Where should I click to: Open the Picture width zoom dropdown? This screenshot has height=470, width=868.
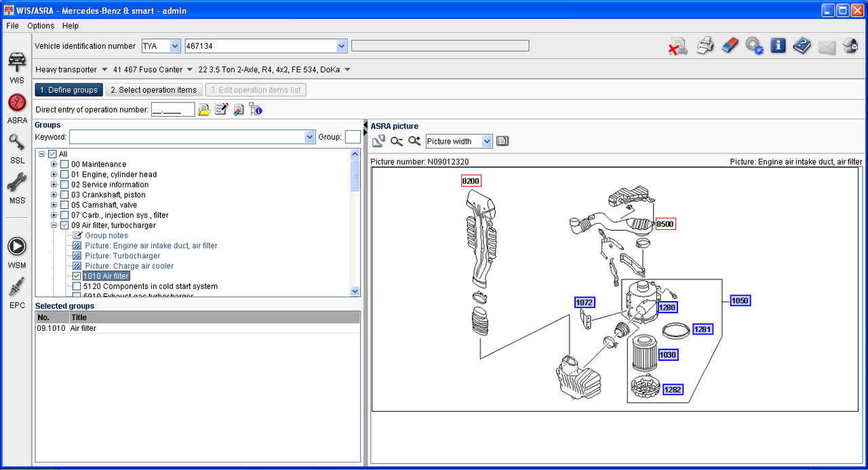tap(487, 141)
